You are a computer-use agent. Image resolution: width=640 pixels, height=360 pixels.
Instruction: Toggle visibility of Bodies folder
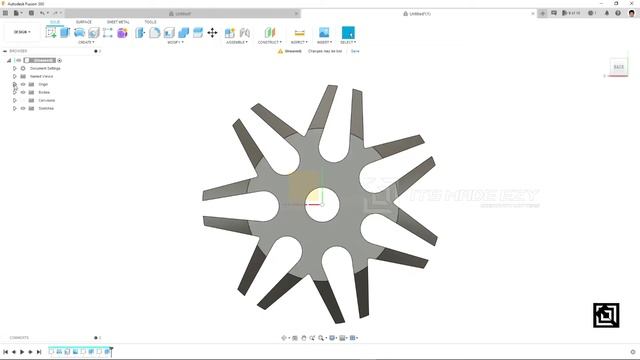(x=23, y=92)
